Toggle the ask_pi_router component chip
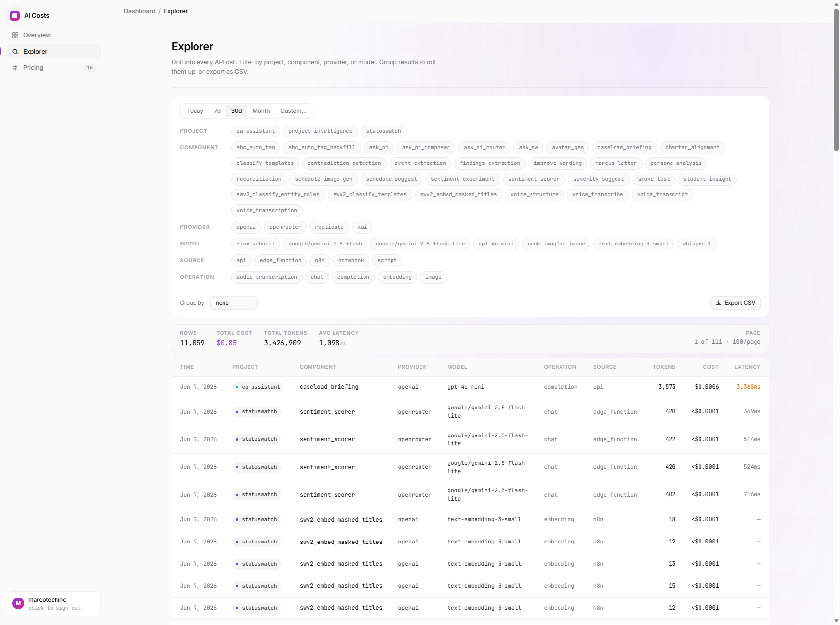Screen dimensions: 840x625 point(484,148)
